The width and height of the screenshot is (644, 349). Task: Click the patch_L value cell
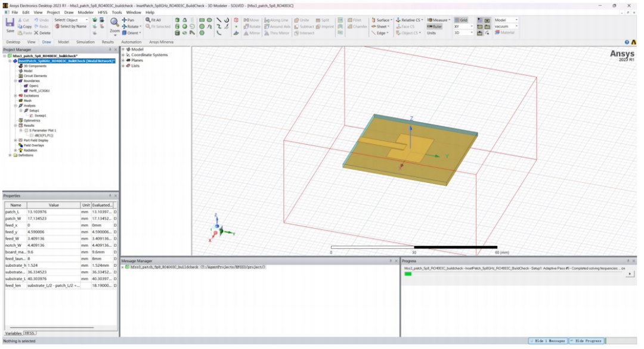54,211
